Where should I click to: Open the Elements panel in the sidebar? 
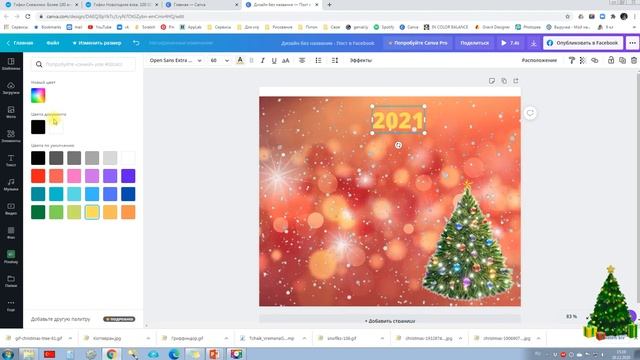click(x=11, y=136)
